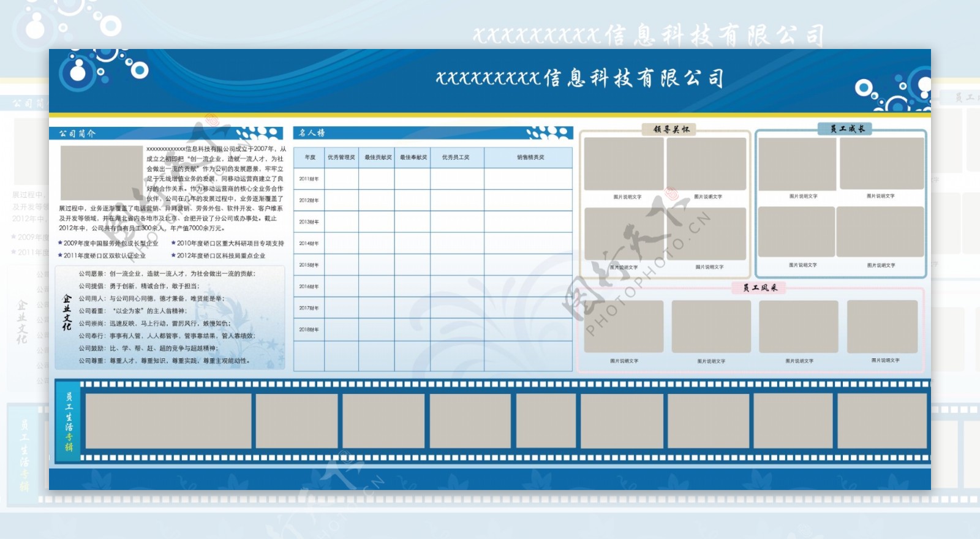
Task: Click the empty 2011财年 优秀管理奖 table cell
Action: click(x=341, y=179)
